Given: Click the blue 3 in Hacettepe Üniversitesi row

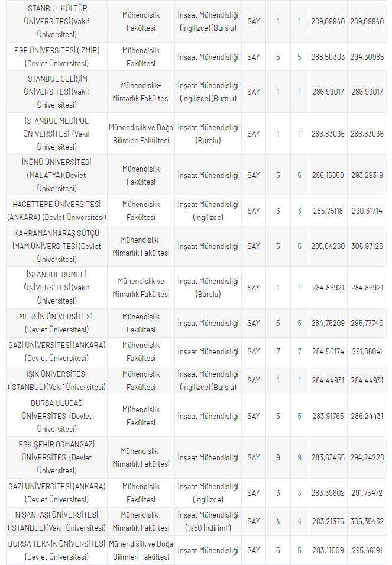Looking at the screenshot, I should [299, 211].
